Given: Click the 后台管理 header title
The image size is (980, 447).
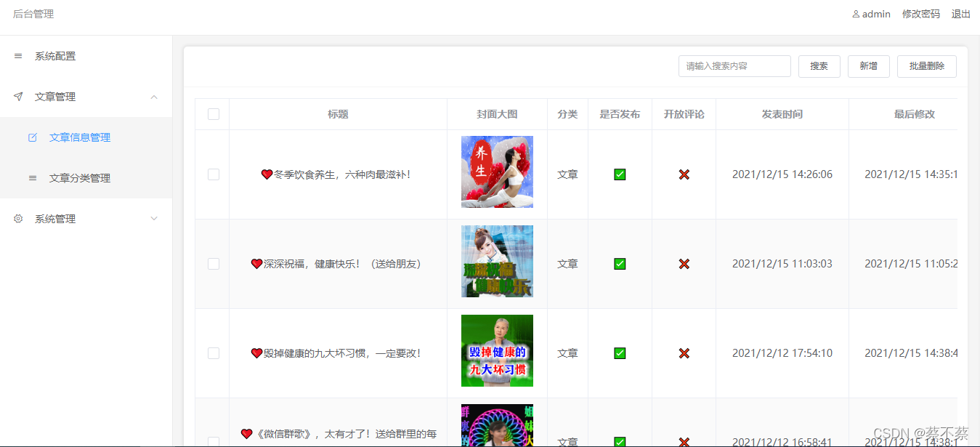Looking at the screenshot, I should [x=33, y=14].
